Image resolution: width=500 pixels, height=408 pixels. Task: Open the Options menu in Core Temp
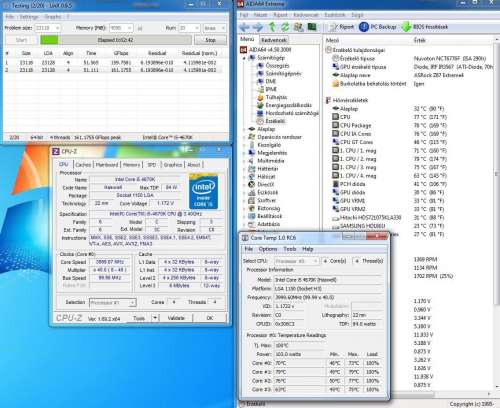click(x=268, y=249)
